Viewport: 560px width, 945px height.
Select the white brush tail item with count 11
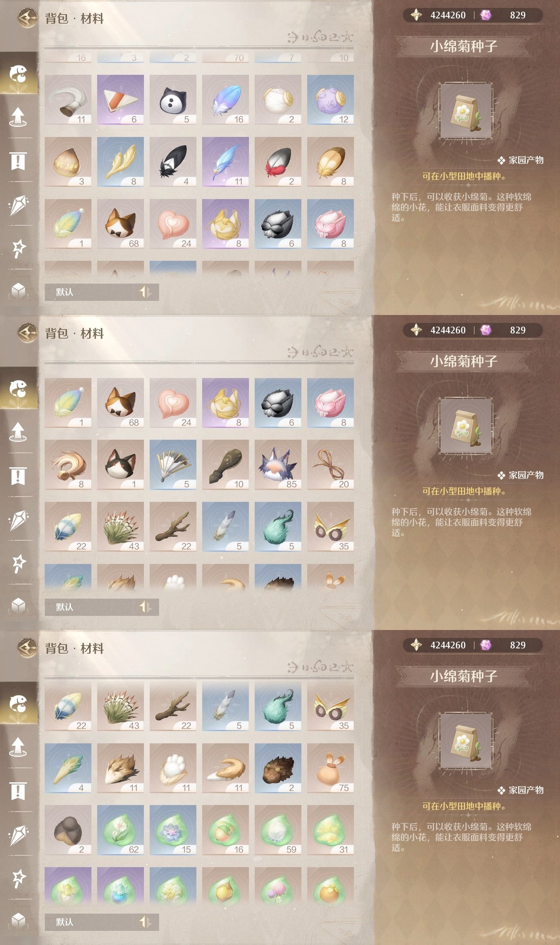(68, 100)
